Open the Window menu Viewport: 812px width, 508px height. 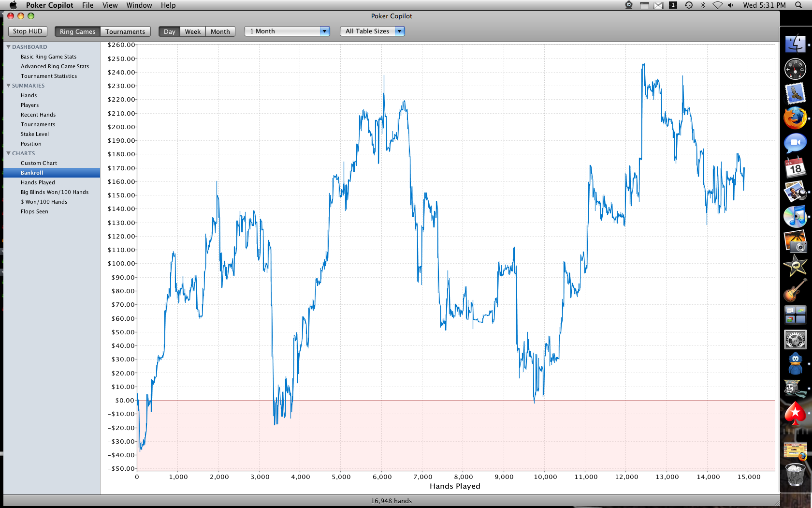coord(139,5)
